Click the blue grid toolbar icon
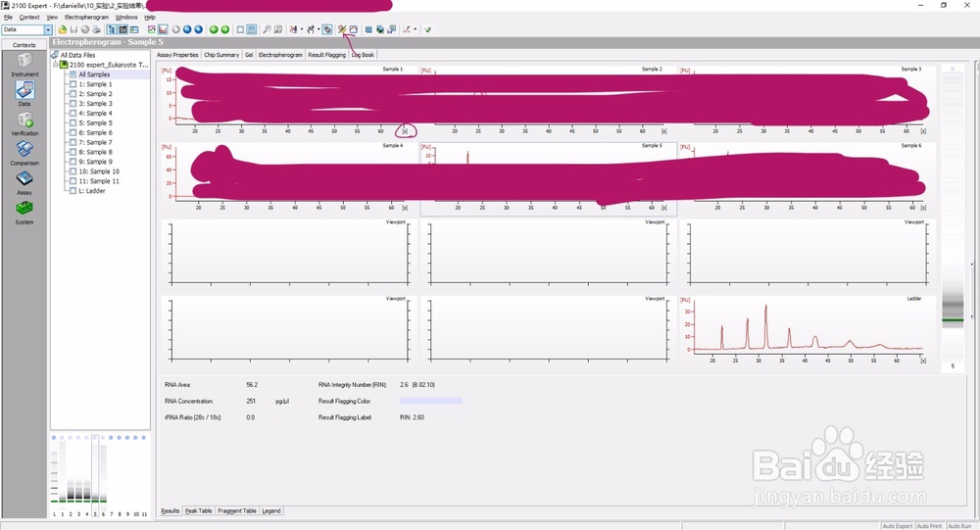The image size is (980, 530). tap(368, 29)
